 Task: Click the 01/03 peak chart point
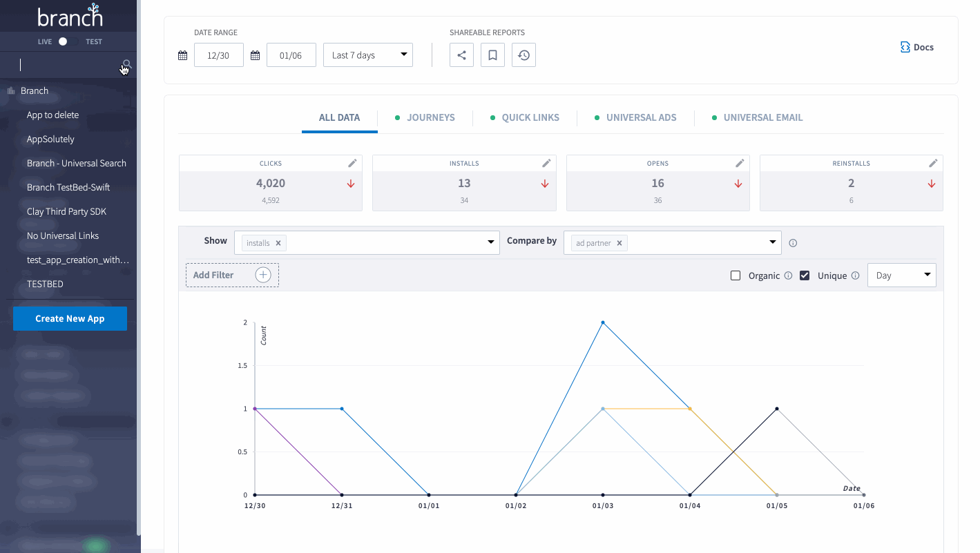[603, 322]
